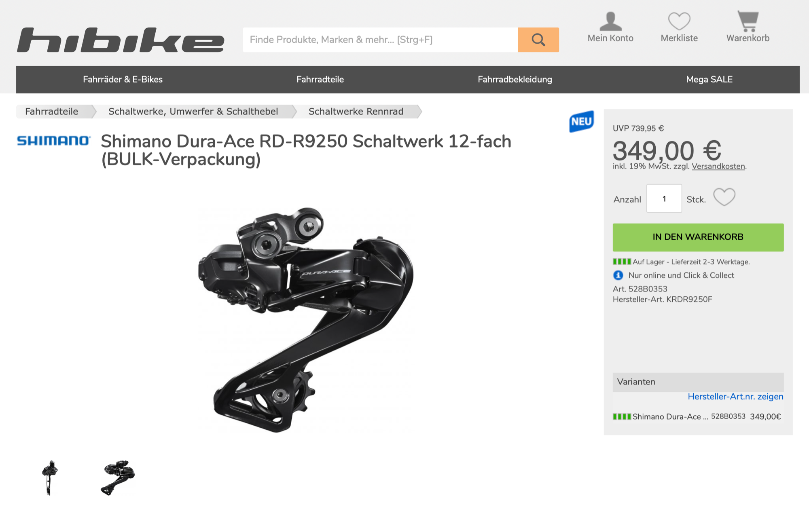The height and width of the screenshot is (532, 809).
Task: Open the Mega SALE menu
Action: coord(709,80)
